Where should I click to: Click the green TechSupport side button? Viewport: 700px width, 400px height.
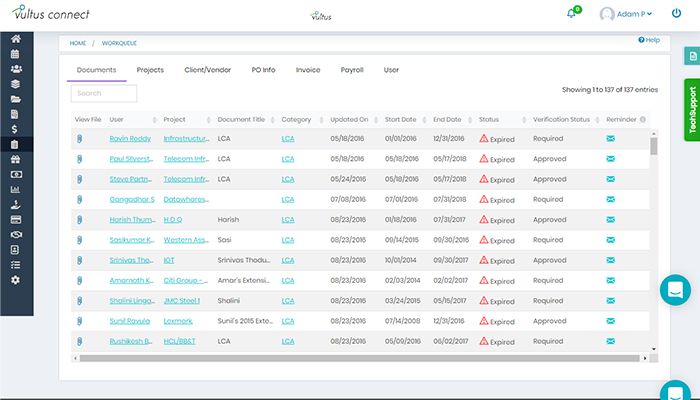pos(689,120)
